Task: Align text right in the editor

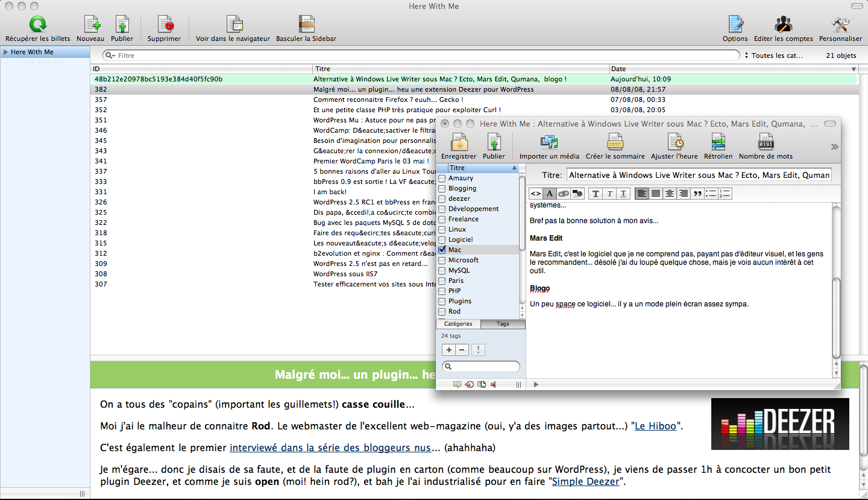Action: (683, 194)
